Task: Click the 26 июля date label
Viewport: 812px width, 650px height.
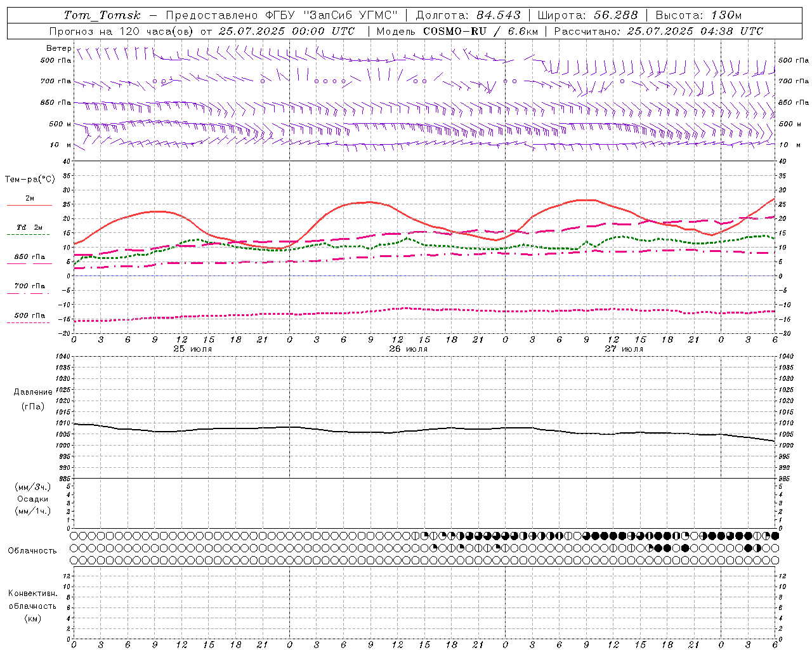Action: (409, 349)
